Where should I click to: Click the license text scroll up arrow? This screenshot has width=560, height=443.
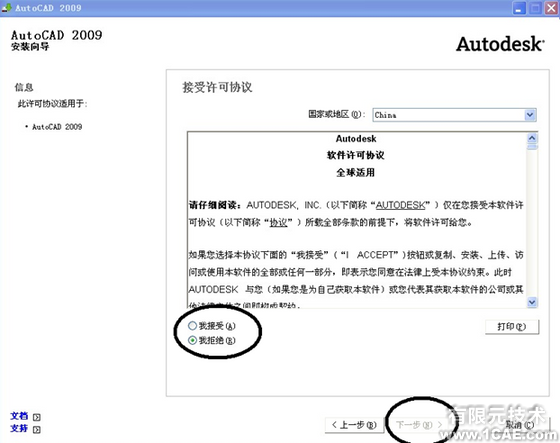click(532, 138)
